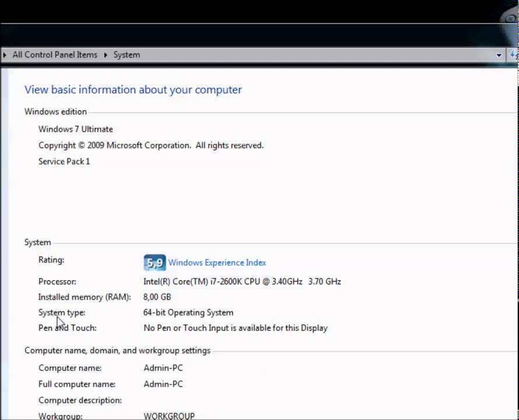Open the address bar history dropdown arrow

[x=499, y=55]
